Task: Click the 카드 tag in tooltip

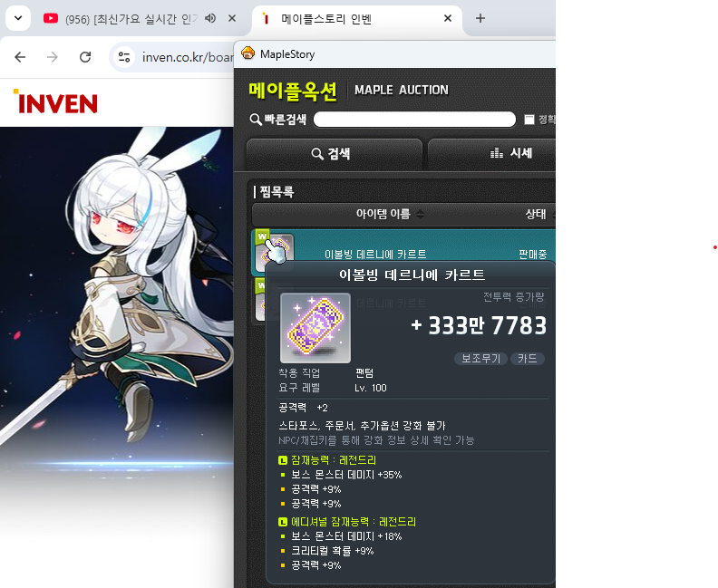Action: (x=527, y=358)
